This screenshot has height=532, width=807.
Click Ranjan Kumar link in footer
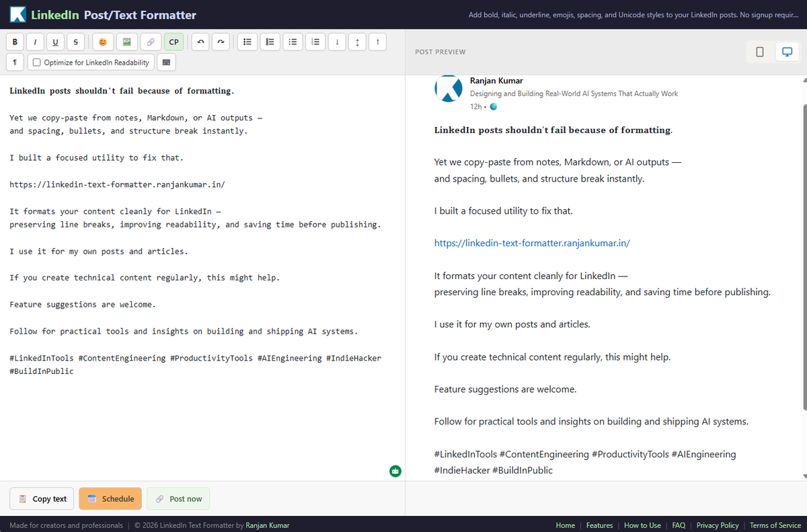[268, 525]
